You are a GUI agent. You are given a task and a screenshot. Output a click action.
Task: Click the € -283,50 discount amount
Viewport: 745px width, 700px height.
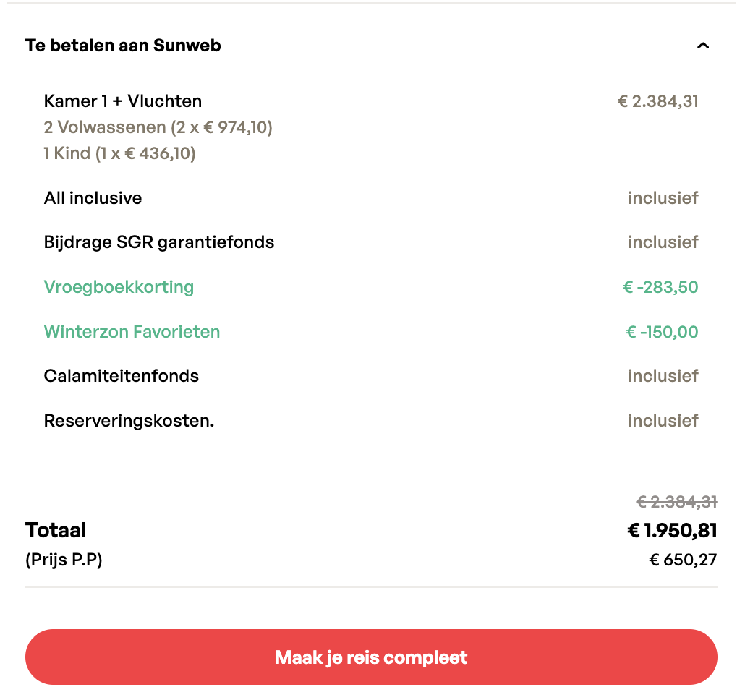coord(660,287)
